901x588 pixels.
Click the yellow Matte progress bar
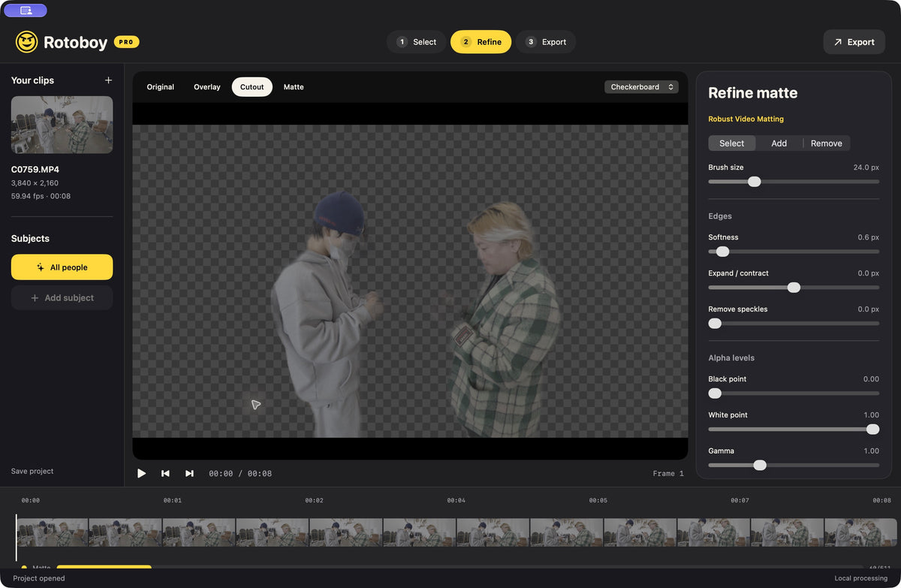(104, 567)
